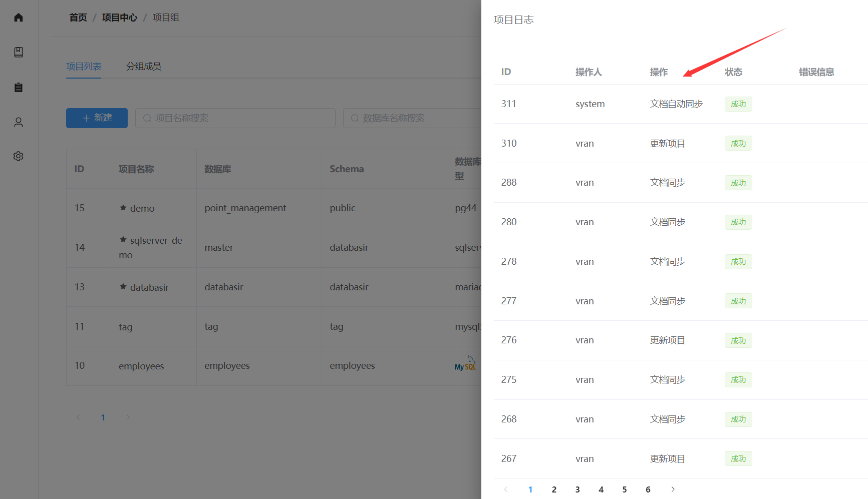Select the 项目列表 tab
Screen dimensions: 868x499
[84, 67]
